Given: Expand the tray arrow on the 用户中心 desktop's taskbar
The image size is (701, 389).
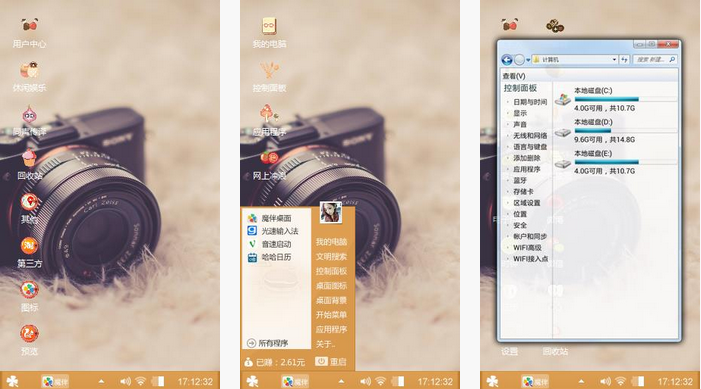Looking at the screenshot, I should (x=101, y=381).
